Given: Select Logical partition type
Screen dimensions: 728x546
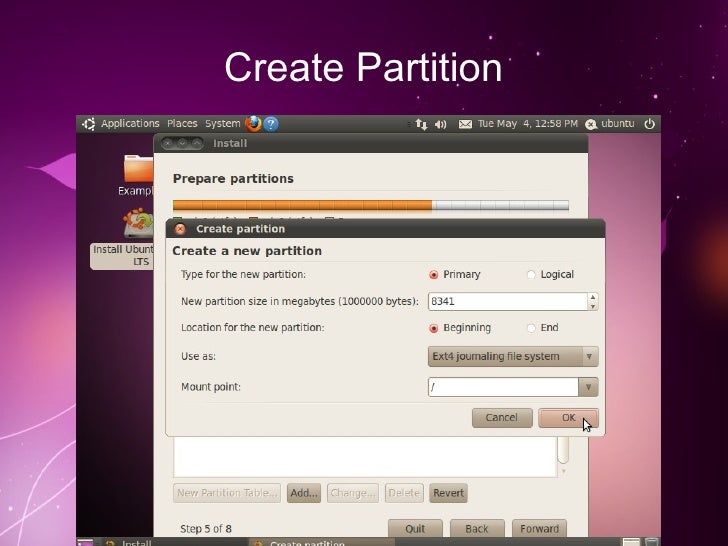Looking at the screenshot, I should tap(551, 274).
